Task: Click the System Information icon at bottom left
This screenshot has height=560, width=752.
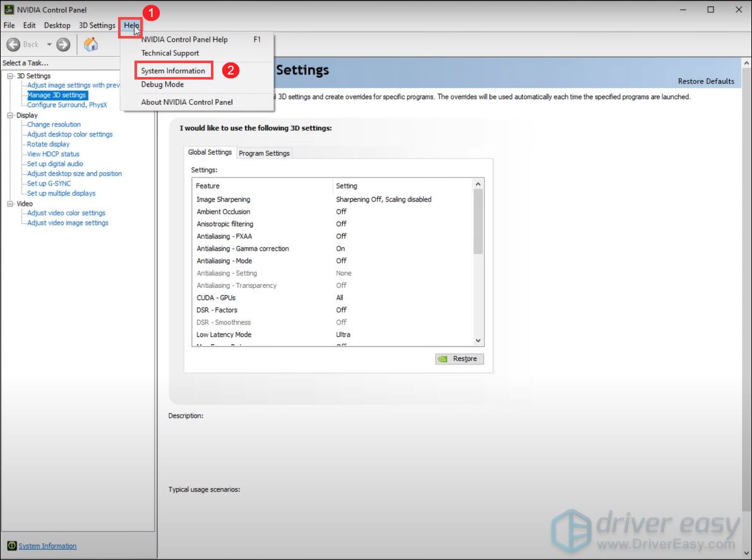Action: [x=12, y=545]
